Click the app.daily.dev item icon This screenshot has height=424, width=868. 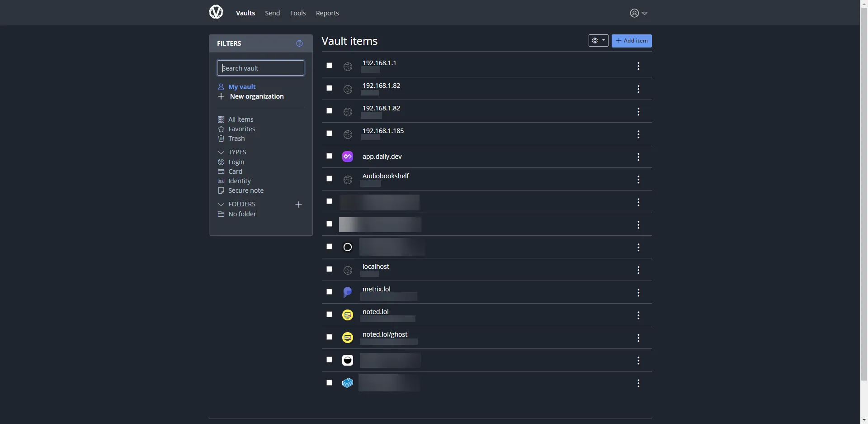tap(347, 157)
